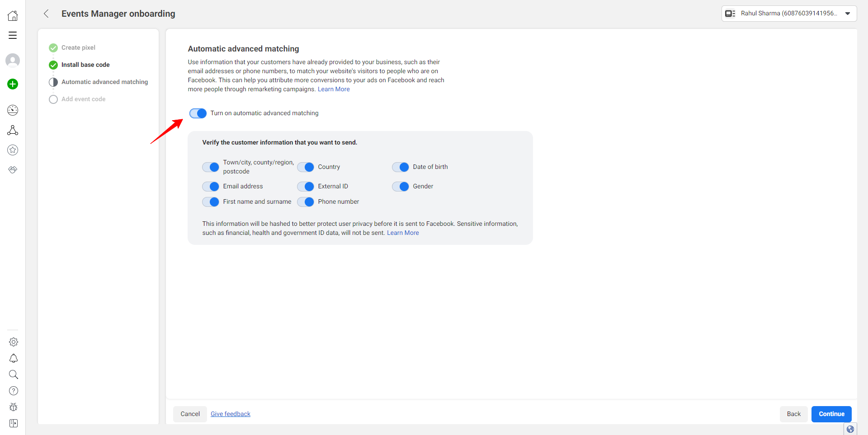Screen dimensions: 868x435
Task: Open Learn More link in hashed information note
Action: [403, 233]
